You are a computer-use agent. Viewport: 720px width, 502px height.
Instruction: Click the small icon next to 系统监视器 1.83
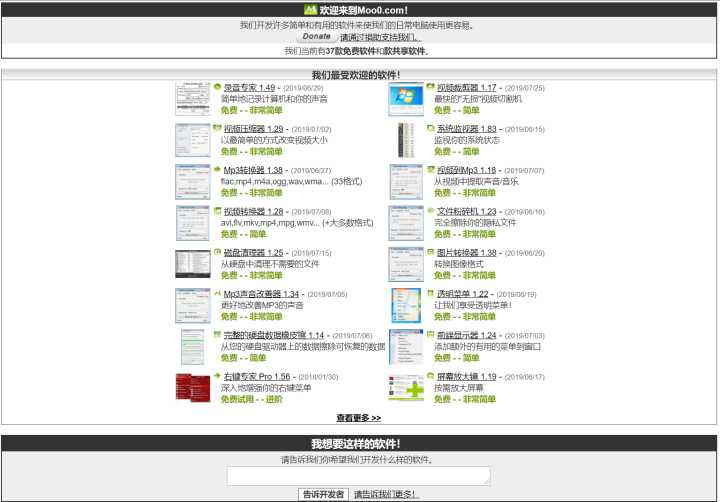(430, 128)
